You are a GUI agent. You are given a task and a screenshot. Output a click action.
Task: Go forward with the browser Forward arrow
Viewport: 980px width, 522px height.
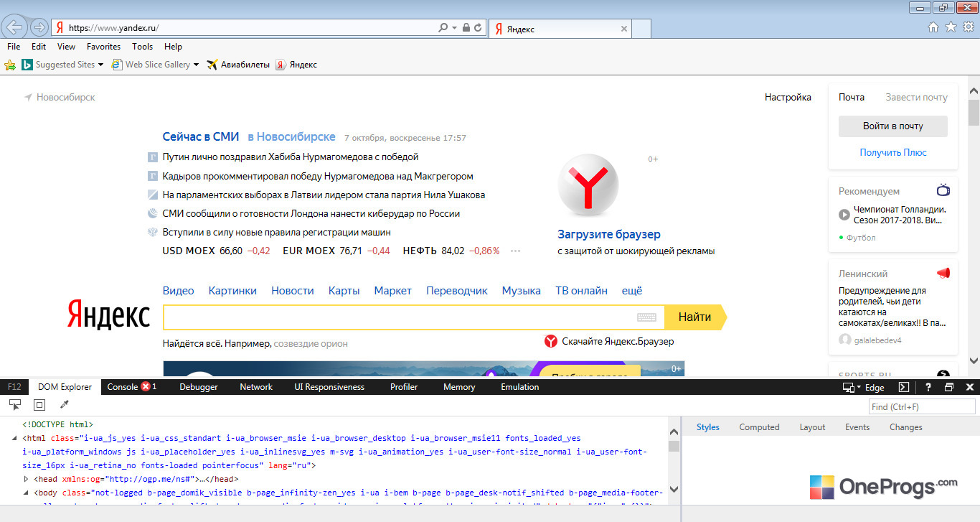click(39, 27)
